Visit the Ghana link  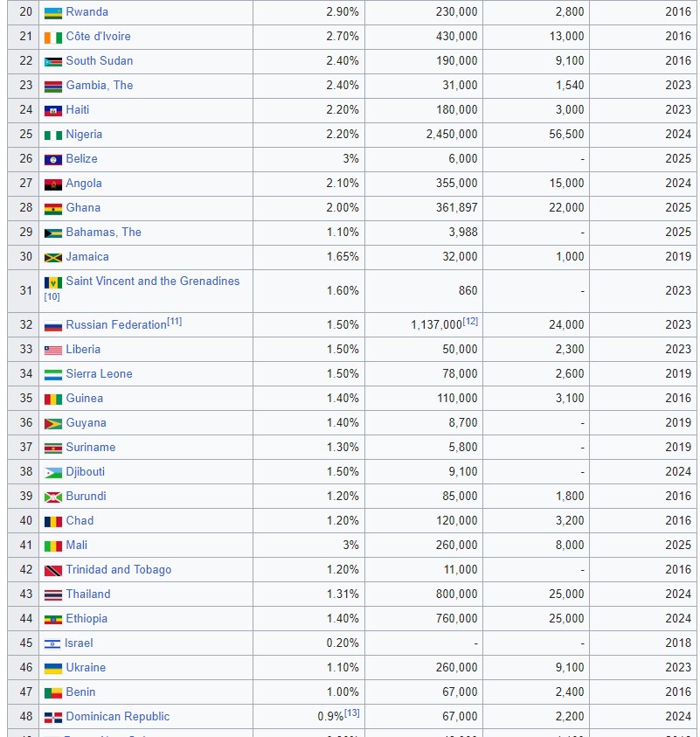tap(83, 207)
